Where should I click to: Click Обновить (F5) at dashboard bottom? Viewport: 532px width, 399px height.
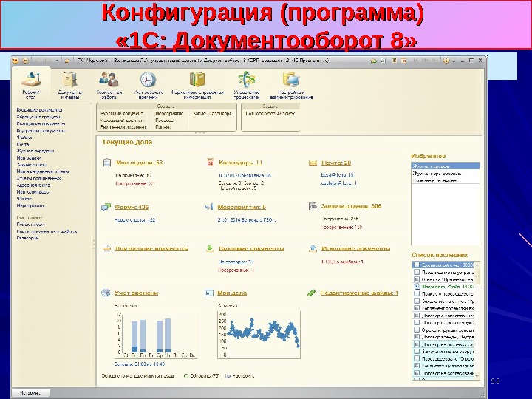tap(202, 376)
